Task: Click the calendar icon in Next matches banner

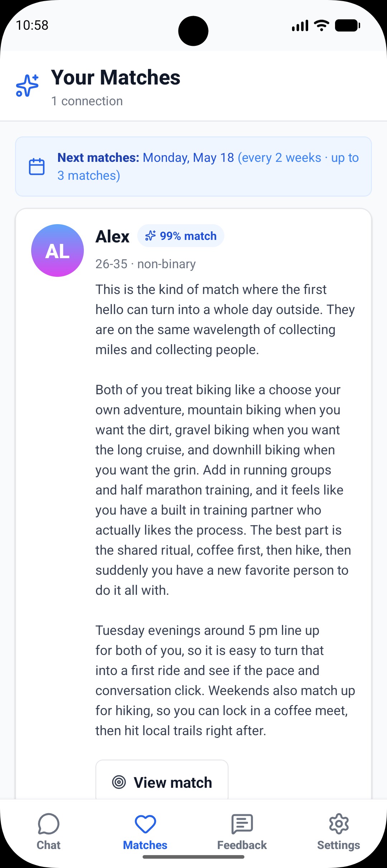Action: click(37, 167)
